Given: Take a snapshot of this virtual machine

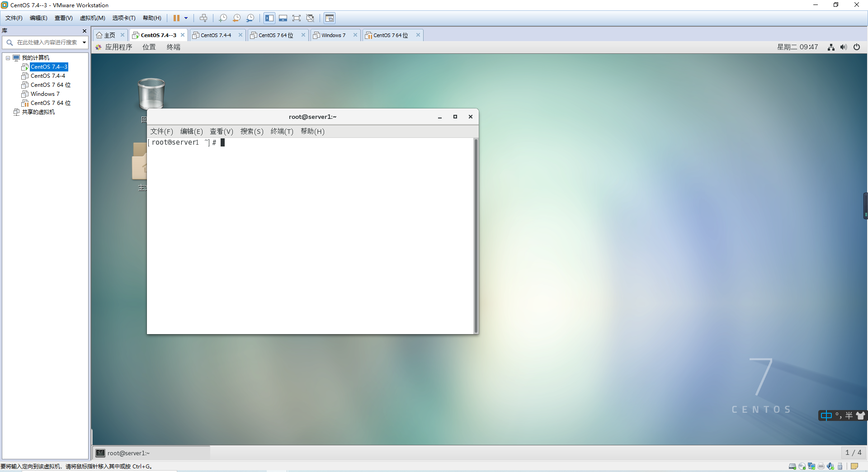Looking at the screenshot, I should (x=223, y=18).
